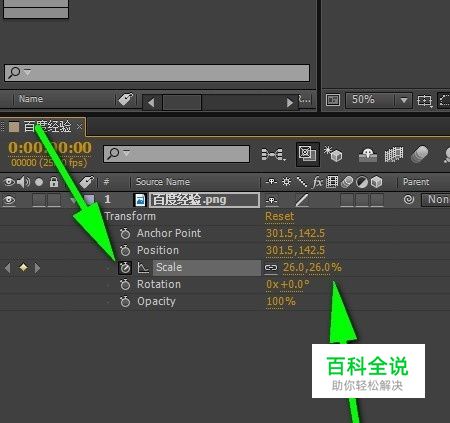
Task: Click the Source Name column header
Action: coord(163,182)
